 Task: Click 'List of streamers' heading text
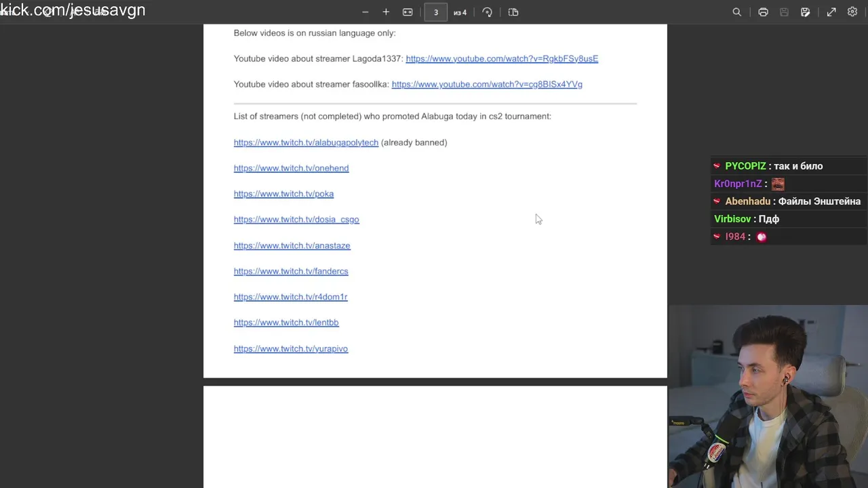392,117
